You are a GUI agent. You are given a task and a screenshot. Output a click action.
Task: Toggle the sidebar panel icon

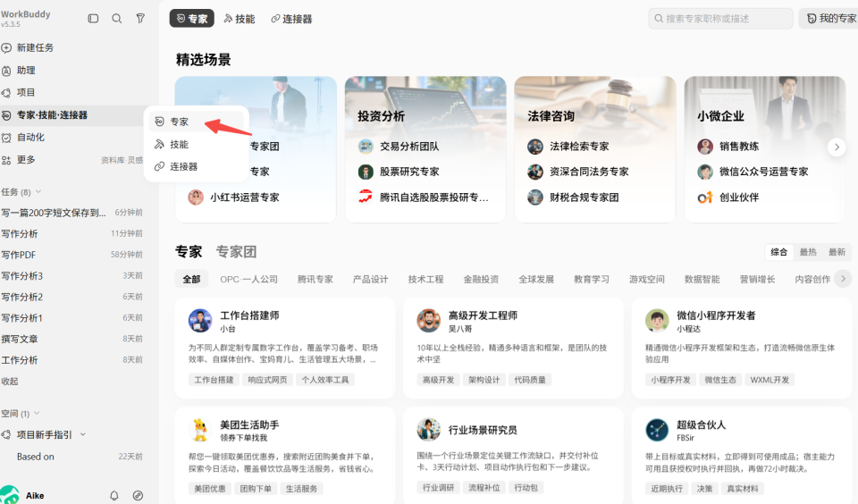pyautogui.click(x=93, y=19)
